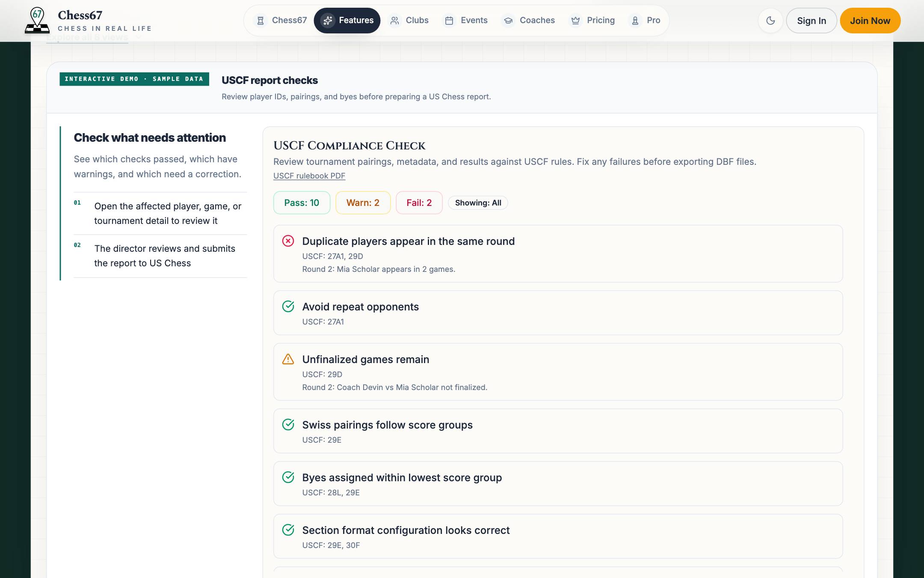Click Byes assigned within lowest score group

point(402,477)
